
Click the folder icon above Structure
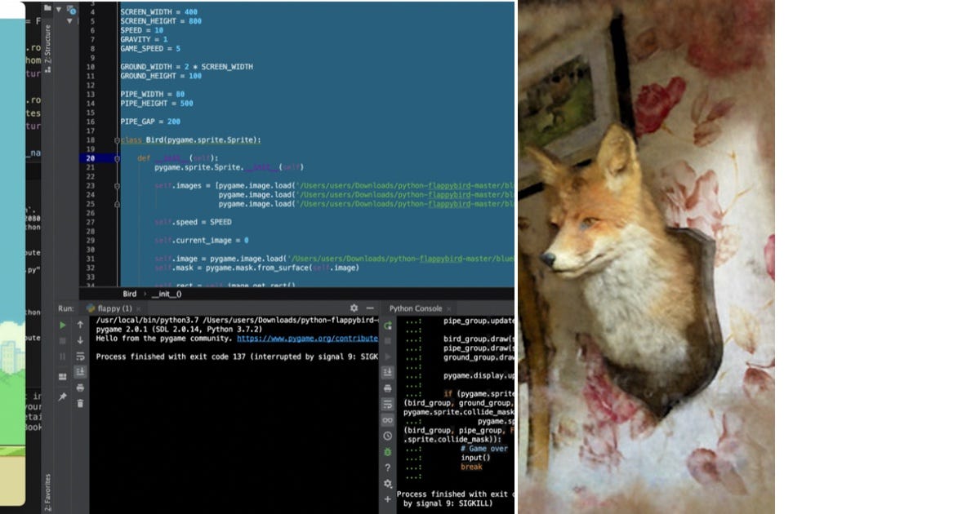click(47, 7)
